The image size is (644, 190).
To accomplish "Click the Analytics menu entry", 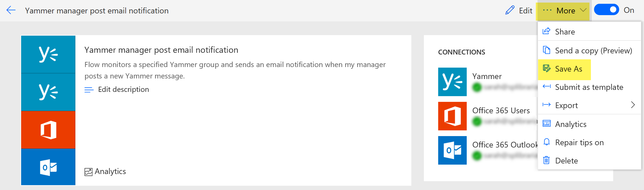I will (x=571, y=124).
